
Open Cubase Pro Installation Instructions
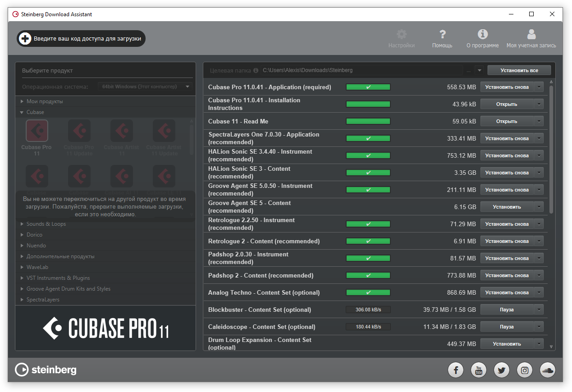pyautogui.click(x=507, y=104)
